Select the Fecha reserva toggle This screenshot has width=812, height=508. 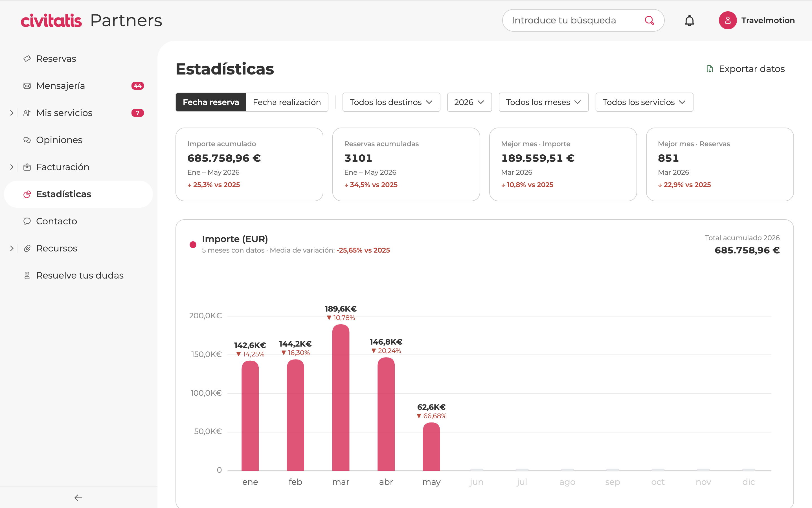click(211, 102)
